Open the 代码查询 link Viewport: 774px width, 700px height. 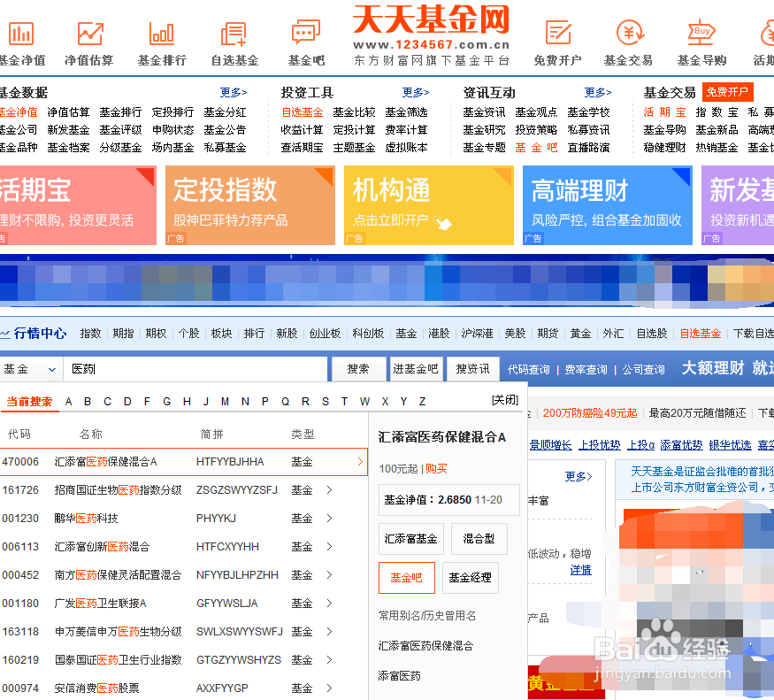click(x=528, y=370)
